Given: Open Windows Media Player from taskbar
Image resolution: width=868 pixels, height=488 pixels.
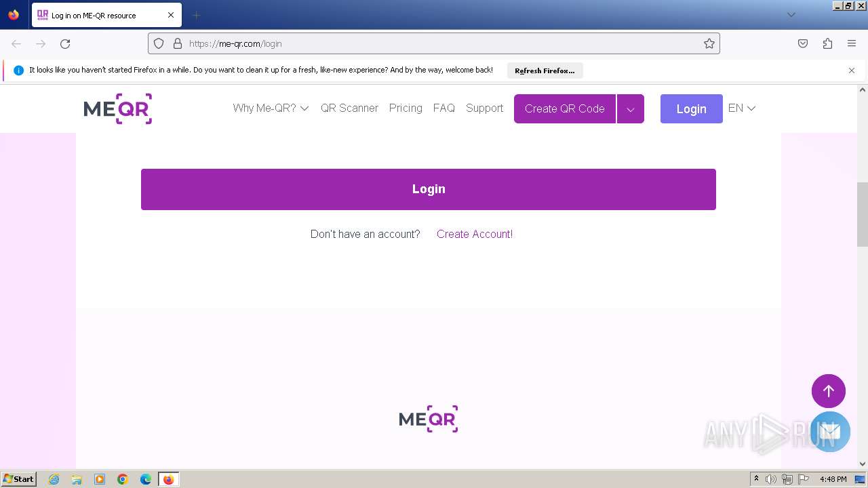Looking at the screenshot, I should pyautogui.click(x=100, y=479).
